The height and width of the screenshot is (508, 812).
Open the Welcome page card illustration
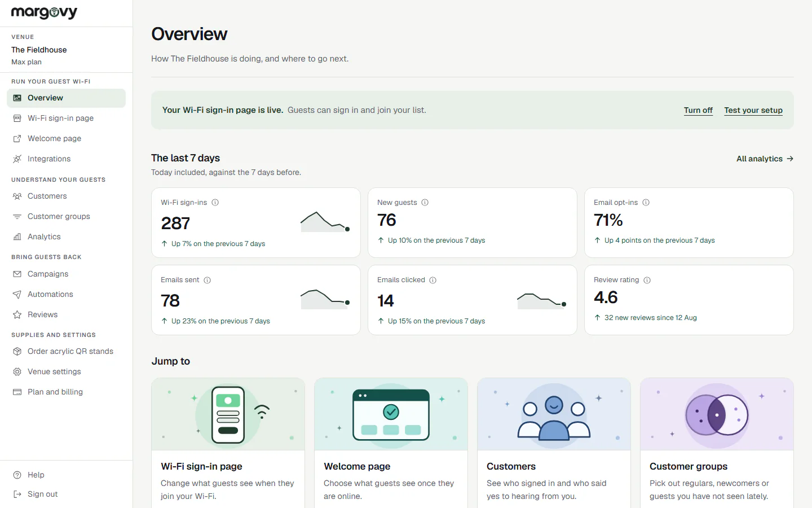click(391, 414)
